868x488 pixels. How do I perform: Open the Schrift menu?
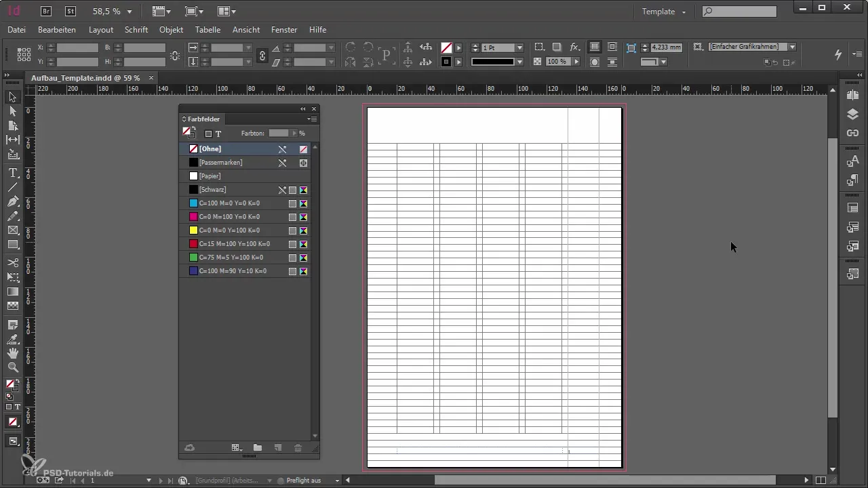[138, 30]
